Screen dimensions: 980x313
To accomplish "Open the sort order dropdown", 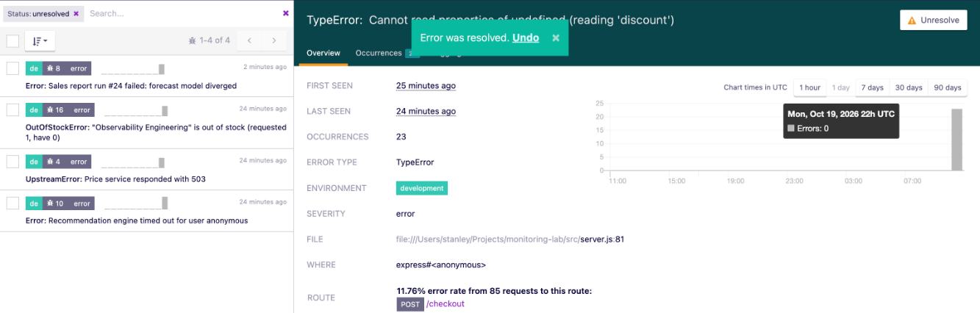I will coord(40,41).
